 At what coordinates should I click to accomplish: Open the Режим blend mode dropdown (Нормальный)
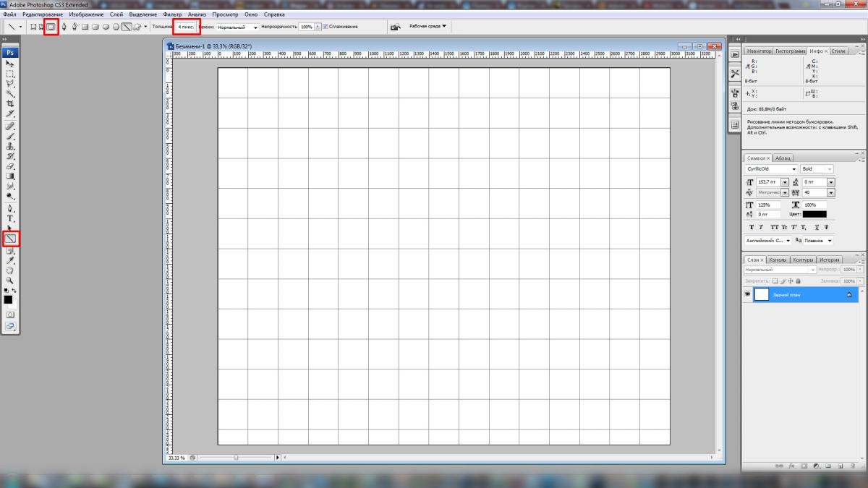point(237,27)
